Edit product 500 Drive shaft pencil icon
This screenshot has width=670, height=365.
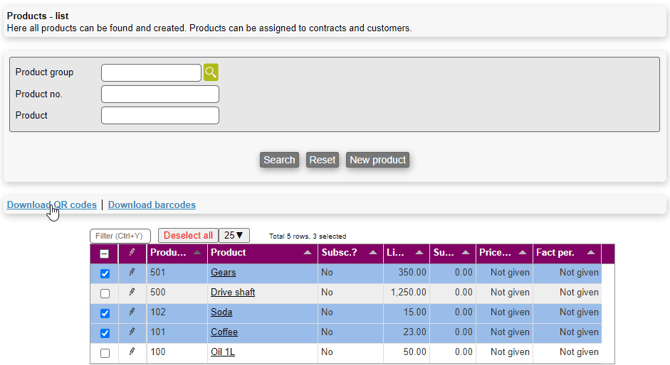click(132, 292)
